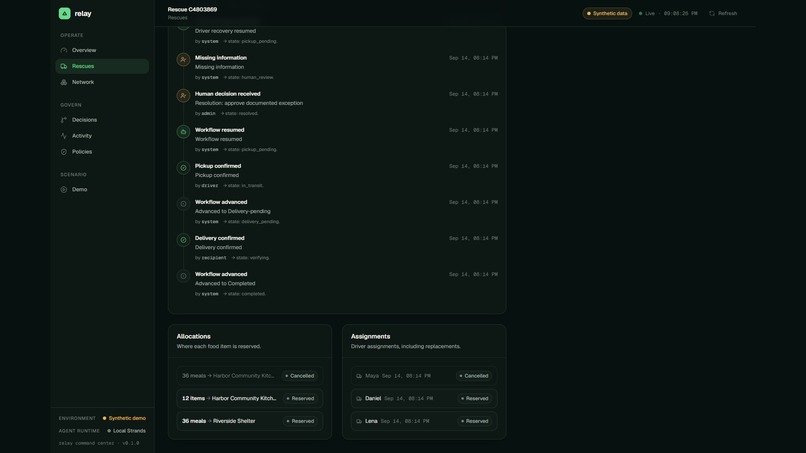Click the Network people icon
Image resolution: width=806 pixels, height=453 pixels.
tap(64, 82)
